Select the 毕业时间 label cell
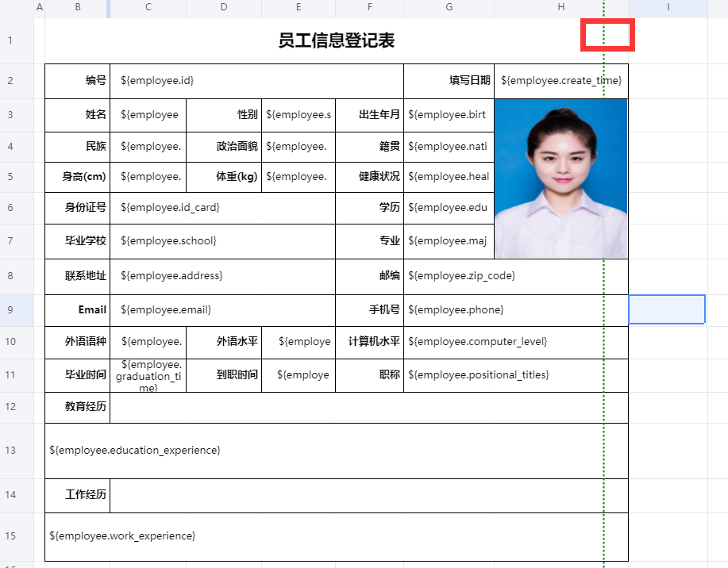 pyautogui.click(x=78, y=375)
